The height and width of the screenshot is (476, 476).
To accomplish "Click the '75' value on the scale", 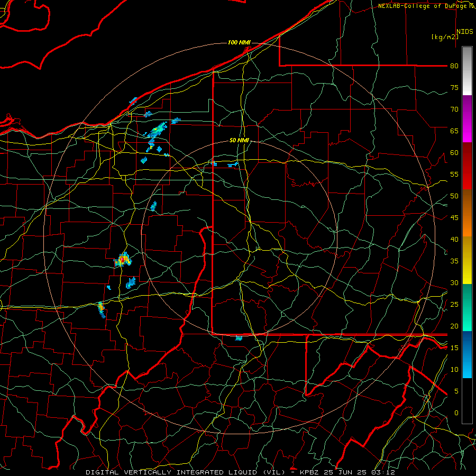I will coord(454,87).
